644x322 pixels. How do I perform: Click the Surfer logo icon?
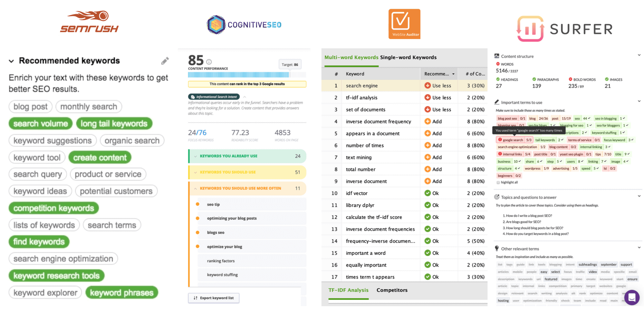tap(530, 29)
